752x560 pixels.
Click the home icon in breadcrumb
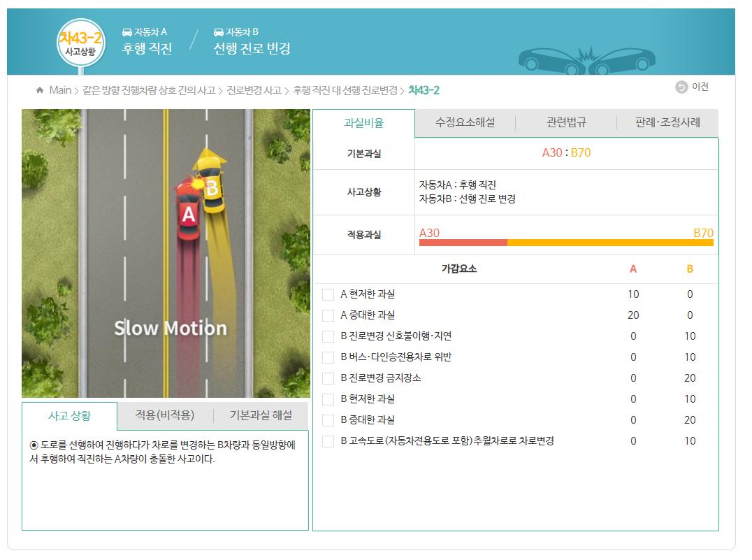pyautogui.click(x=40, y=90)
